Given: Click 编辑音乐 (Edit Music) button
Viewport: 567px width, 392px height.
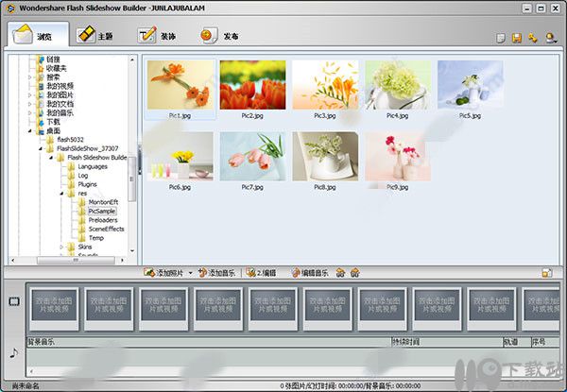Looking at the screenshot, I should [310, 273].
